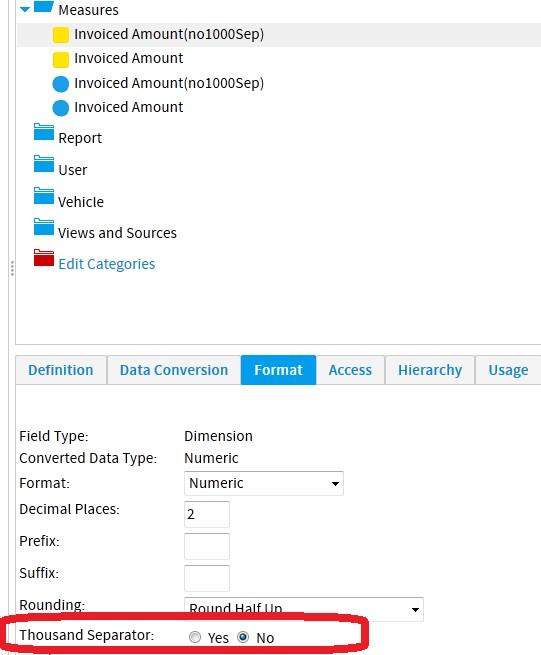
Task: Open the Report folder icon
Action: (44, 132)
